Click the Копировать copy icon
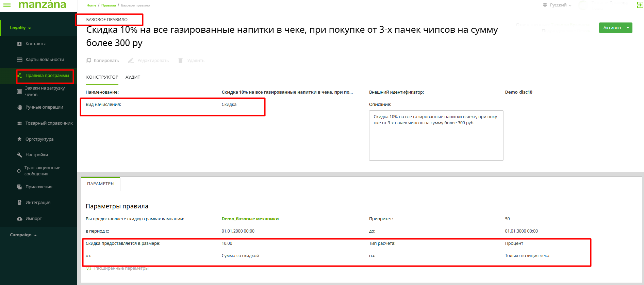 coord(88,61)
